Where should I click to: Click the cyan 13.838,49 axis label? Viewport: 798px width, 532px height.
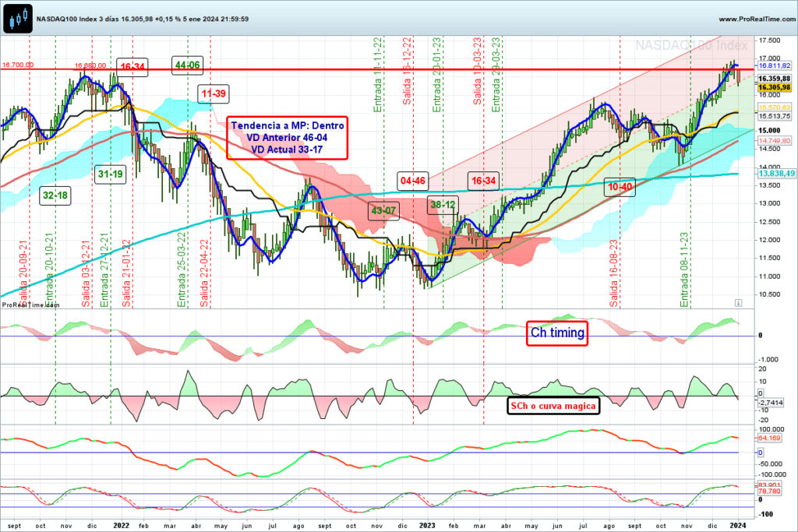pyautogui.click(x=777, y=174)
